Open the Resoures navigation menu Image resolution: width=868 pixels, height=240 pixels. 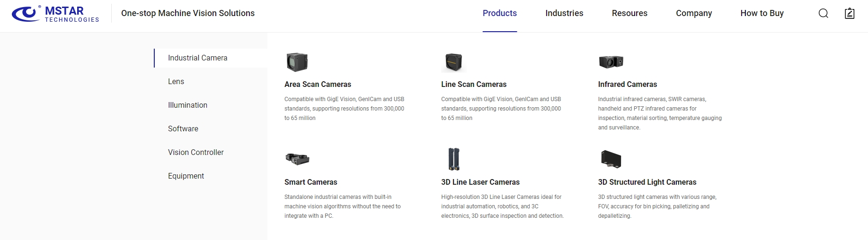(x=629, y=13)
